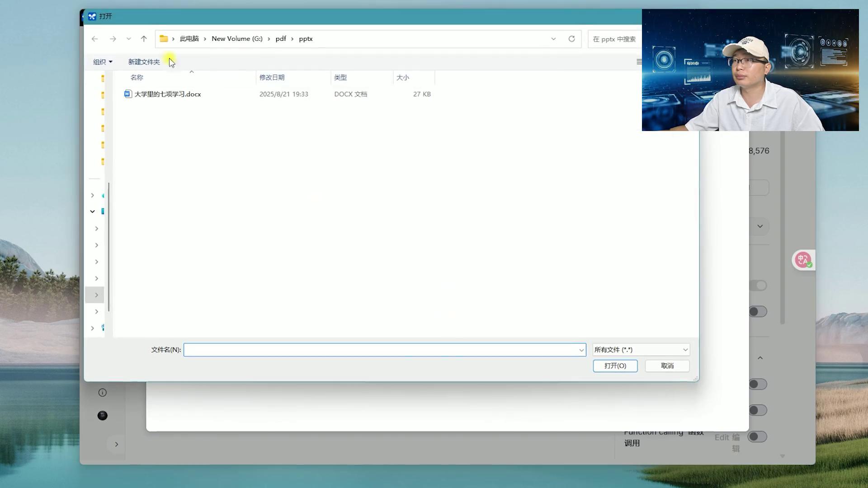Go up one folder level arrow
This screenshot has width=868, height=488.
click(x=144, y=39)
